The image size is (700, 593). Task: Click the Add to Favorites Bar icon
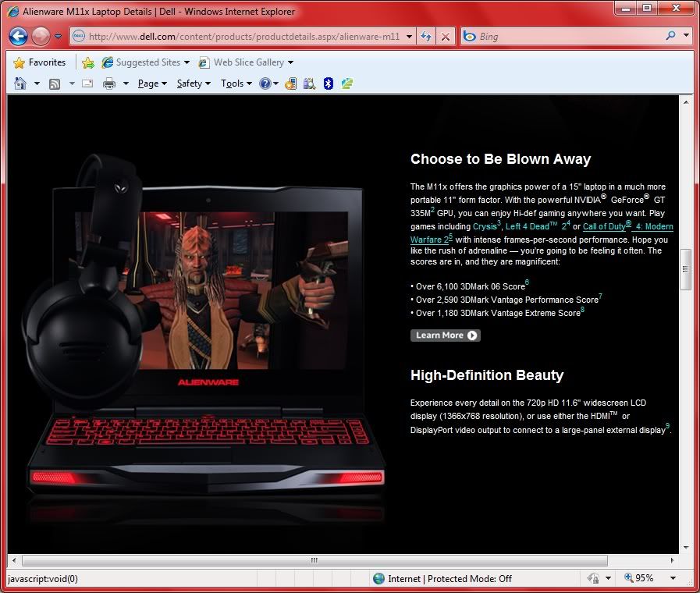88,62
